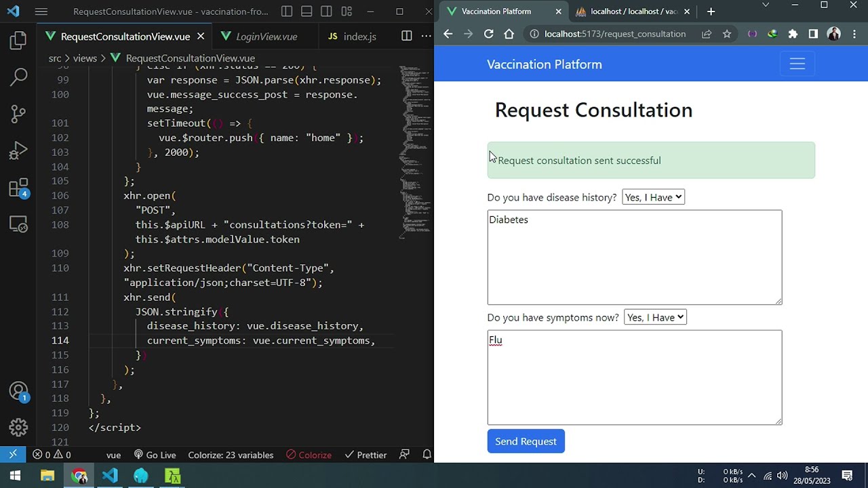Close the Vaccination Platform browser tab
Image resolution: width=868 pixels, height=488 pixels.
pyautogui.click(x=558, y=12)
